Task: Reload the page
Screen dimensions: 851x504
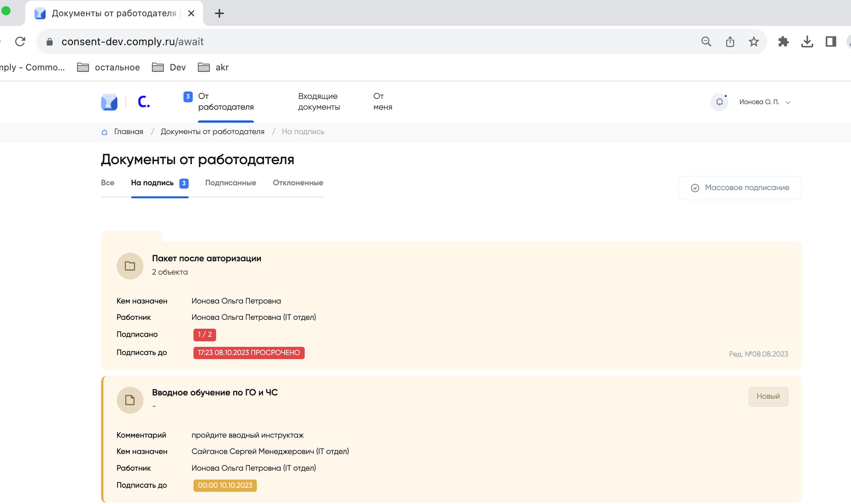Action: [20, 42]
